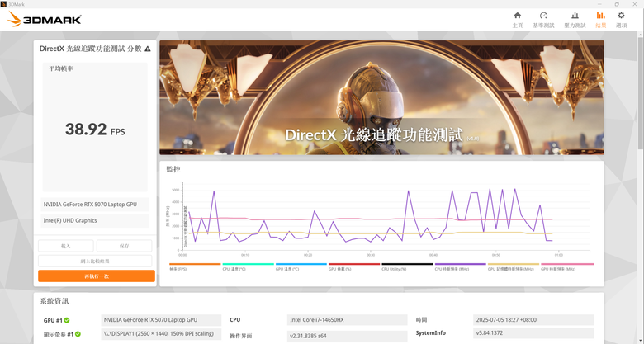The width and height of the screenshot is (644, 344).
Task: Click the warning triangle beside 分數 title
Action: 148,49
